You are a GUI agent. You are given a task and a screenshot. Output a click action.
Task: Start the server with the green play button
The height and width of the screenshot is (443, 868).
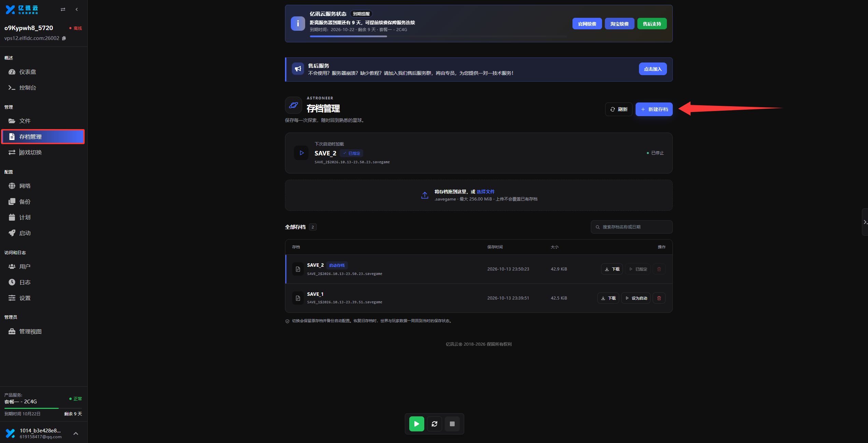click(416, 424)
